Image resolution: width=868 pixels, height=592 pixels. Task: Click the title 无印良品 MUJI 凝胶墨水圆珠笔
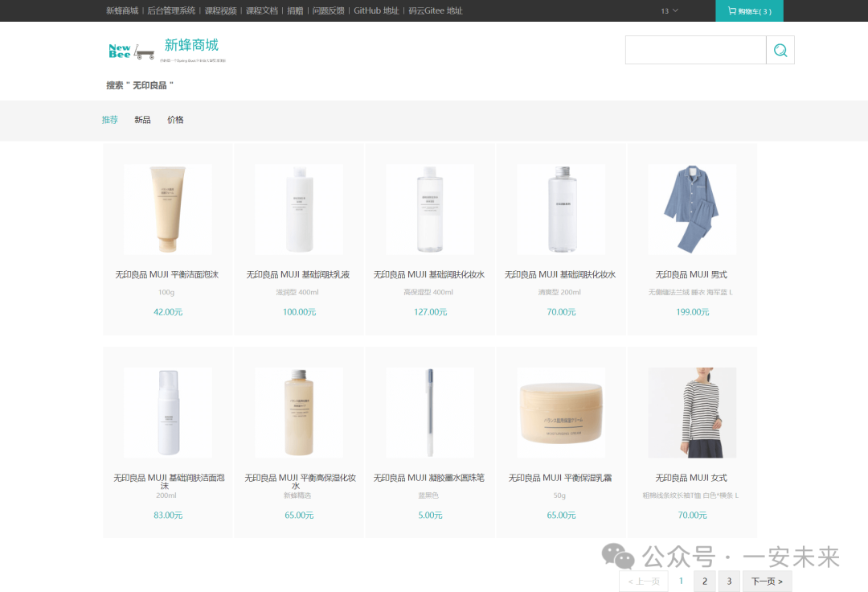coord(429,478)
